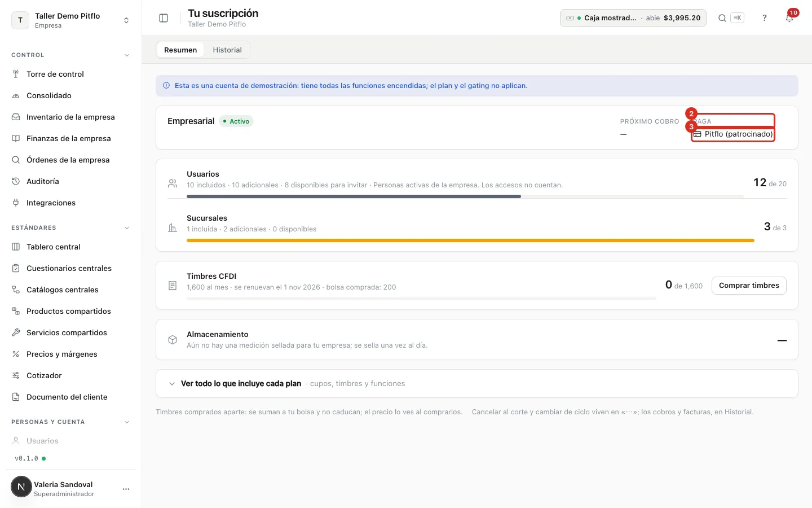812x508 pixels.
Task: Open the Caja mostrador status dropdown
Action: (633, 18)
